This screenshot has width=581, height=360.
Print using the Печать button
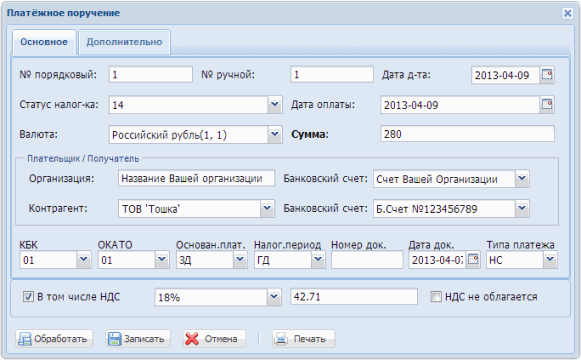click(303, 339)
